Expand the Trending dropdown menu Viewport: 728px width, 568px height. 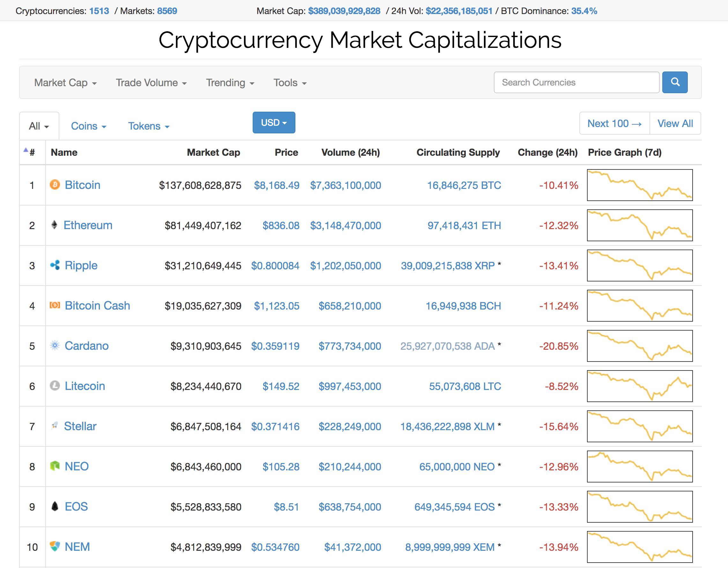coord(230,83)
